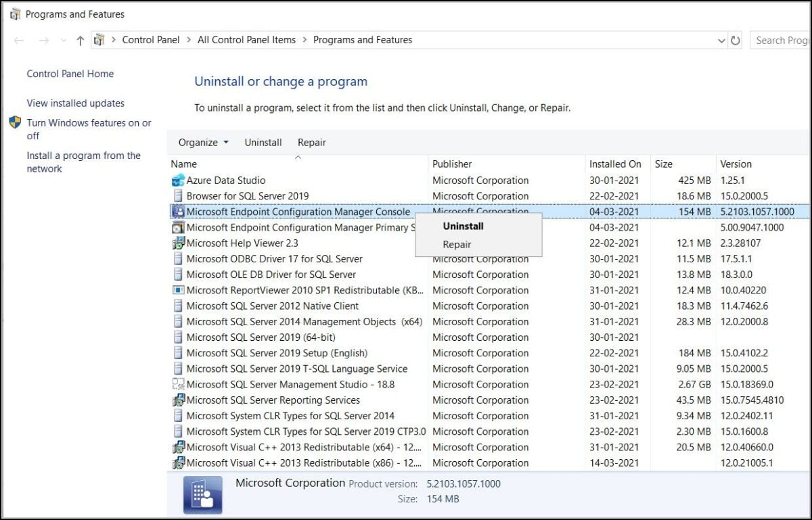812x520 pixels.
Task: Click the Programs and Features title bar icon
Action: pos(15,14)
